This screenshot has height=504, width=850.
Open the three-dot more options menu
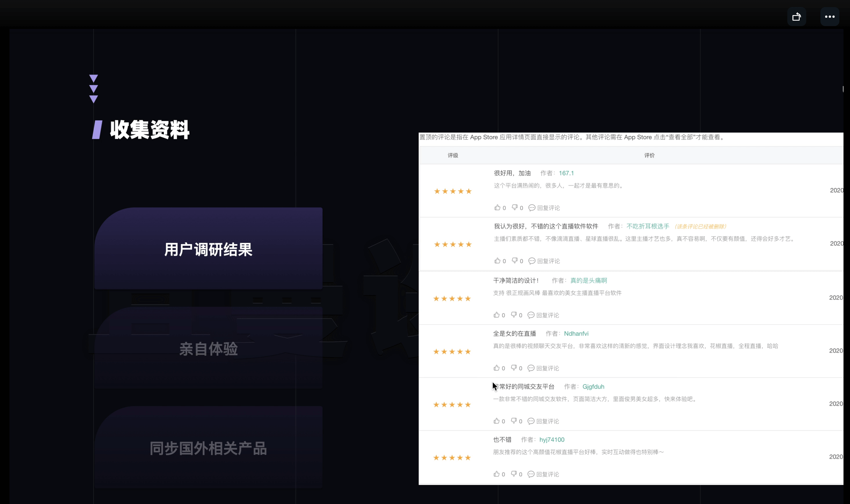(x=829, y=17)
